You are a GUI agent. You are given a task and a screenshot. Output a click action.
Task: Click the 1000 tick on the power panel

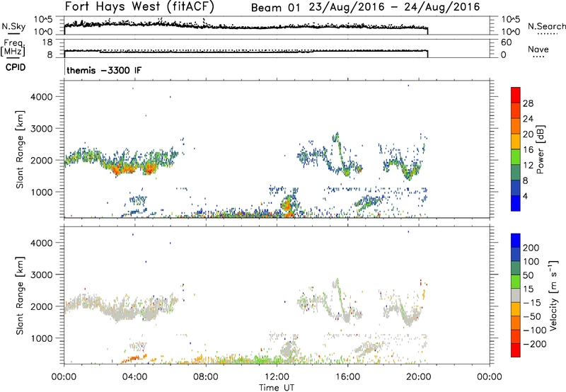[42, 192]
